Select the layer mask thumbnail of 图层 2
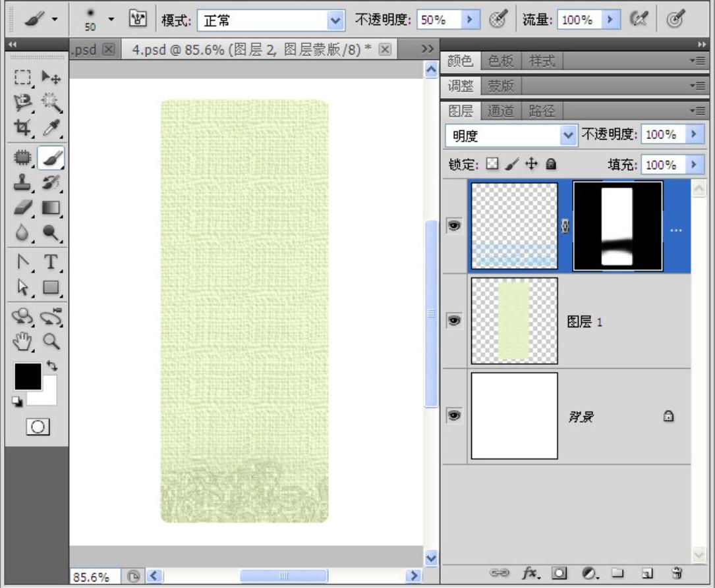The width and height of the screenshot is (715, 588). point(617,227)
